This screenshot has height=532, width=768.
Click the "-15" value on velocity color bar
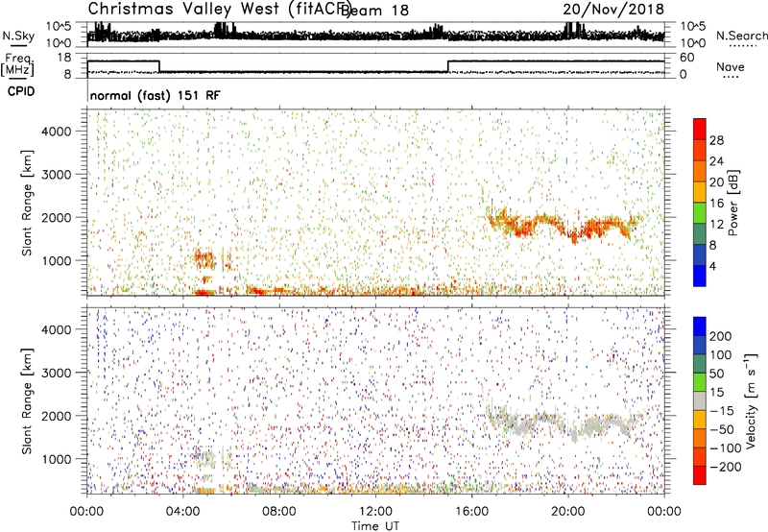pyautogui.click(x=722, y=410)
